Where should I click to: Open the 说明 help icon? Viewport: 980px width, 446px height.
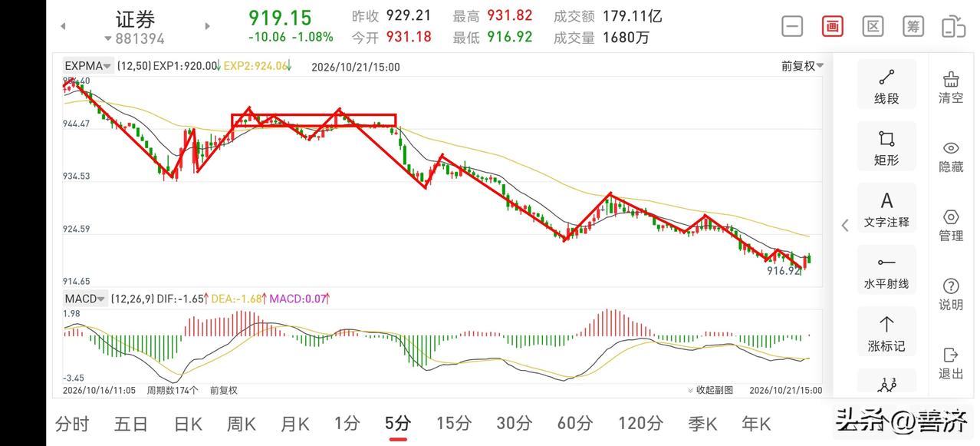coord(951,295)
